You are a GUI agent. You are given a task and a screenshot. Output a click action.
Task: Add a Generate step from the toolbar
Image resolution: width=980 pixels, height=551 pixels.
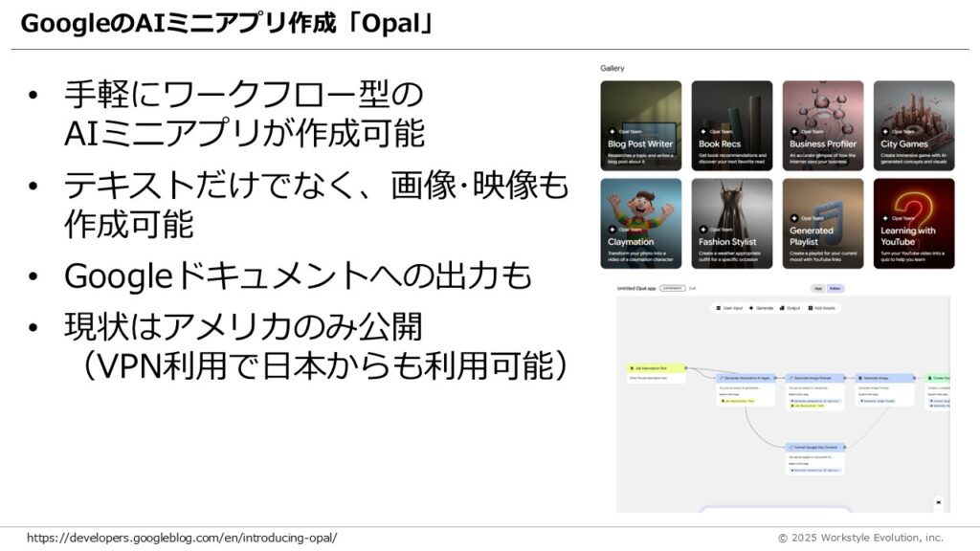pos(761,308)
